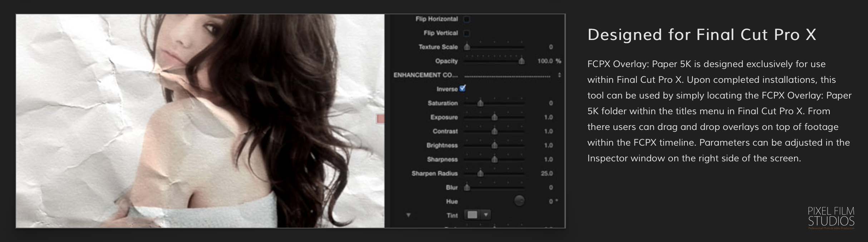The height and width of the screenshot is (242, 868).
Task: Click the Contrast value 1.0
Action: [x=548, y=131]
